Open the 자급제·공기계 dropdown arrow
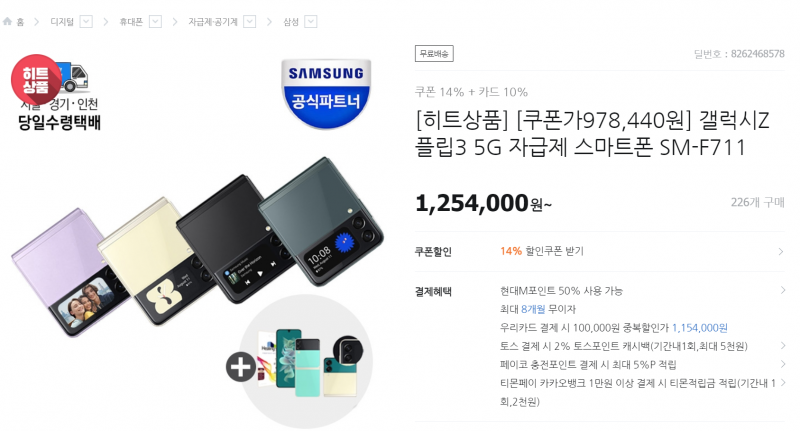This screenshot has width=800, height=431. 249,21
